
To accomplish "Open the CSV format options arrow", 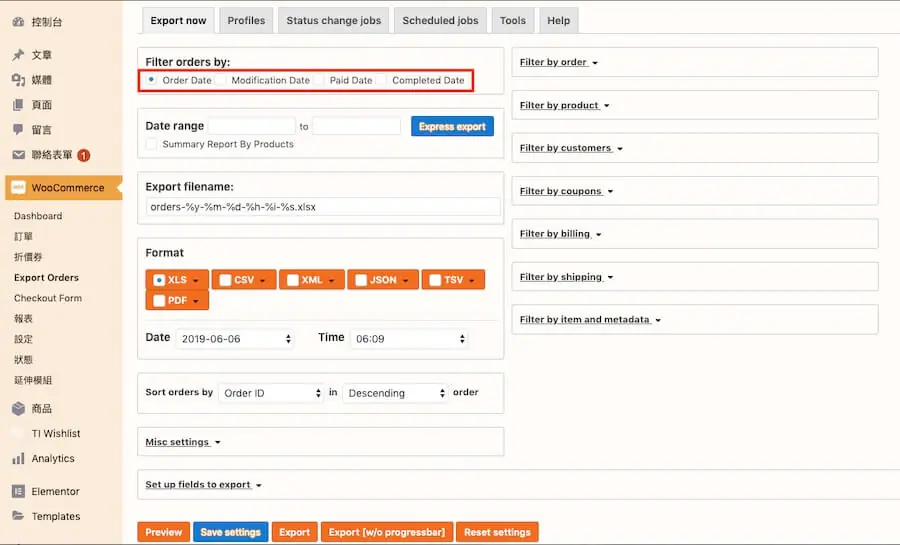I will tap(263, 281).
